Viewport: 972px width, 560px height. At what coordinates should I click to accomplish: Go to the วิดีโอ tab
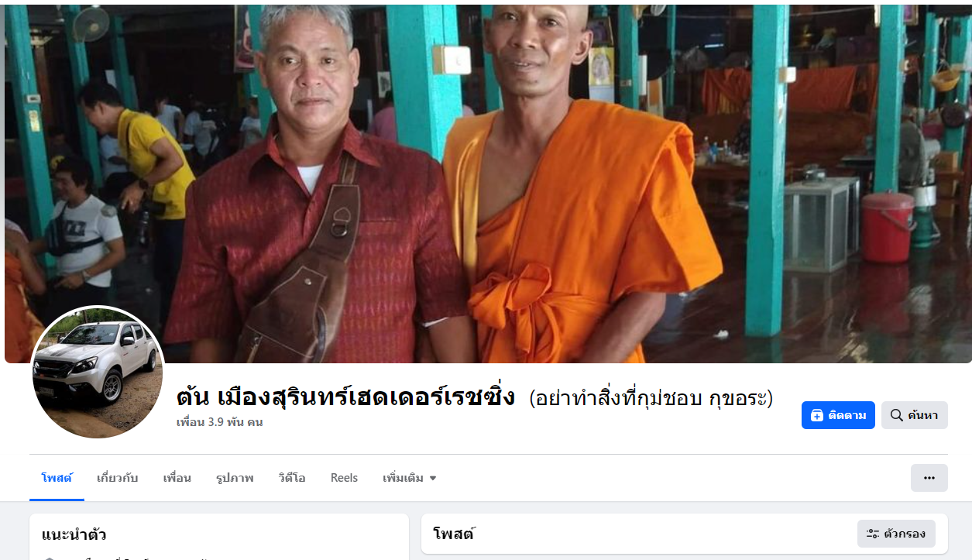point(292,478)
